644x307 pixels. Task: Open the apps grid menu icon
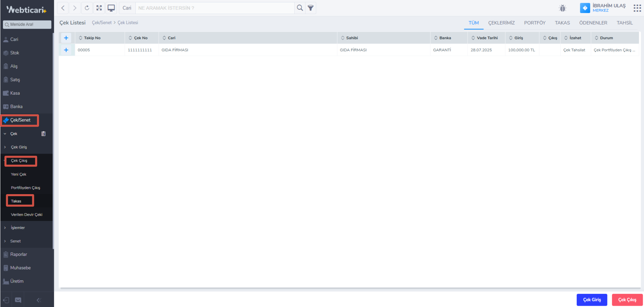coord(637,8)
